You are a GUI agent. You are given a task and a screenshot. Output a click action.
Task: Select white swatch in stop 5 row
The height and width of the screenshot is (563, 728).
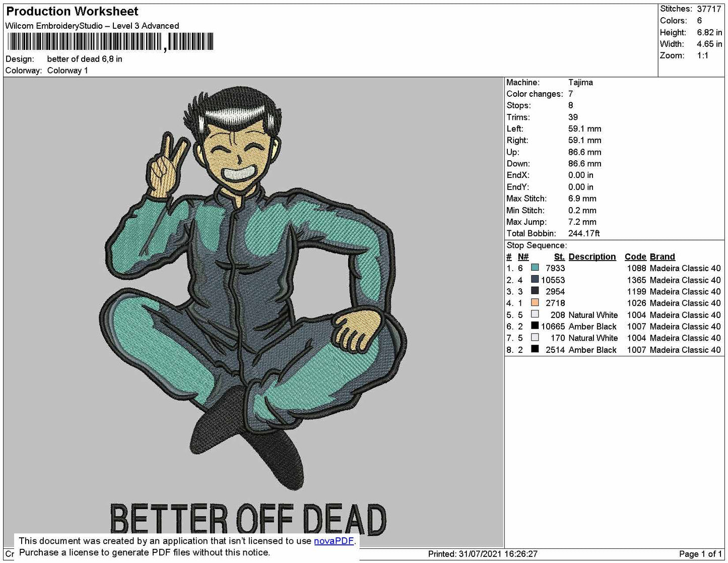click(x=535, y=314)
